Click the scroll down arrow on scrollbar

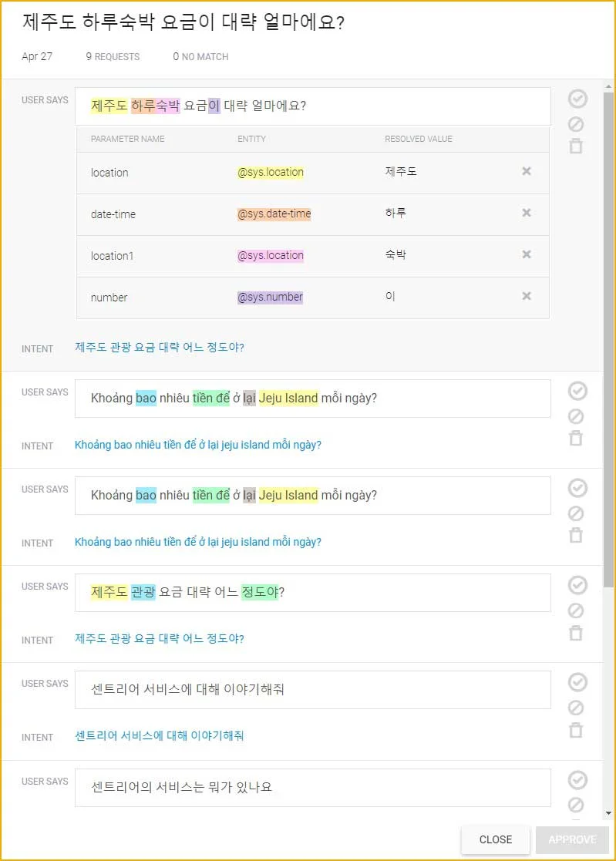point(609,813)
